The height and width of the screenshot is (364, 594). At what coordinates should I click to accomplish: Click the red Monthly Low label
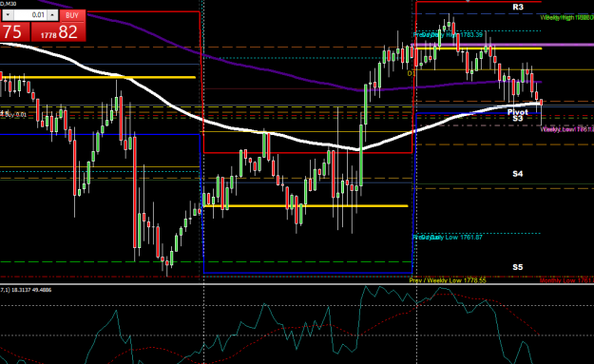point(566,280)
